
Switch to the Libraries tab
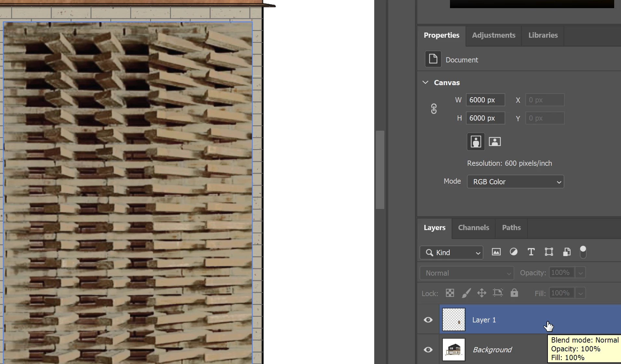(x=543, y=35)
